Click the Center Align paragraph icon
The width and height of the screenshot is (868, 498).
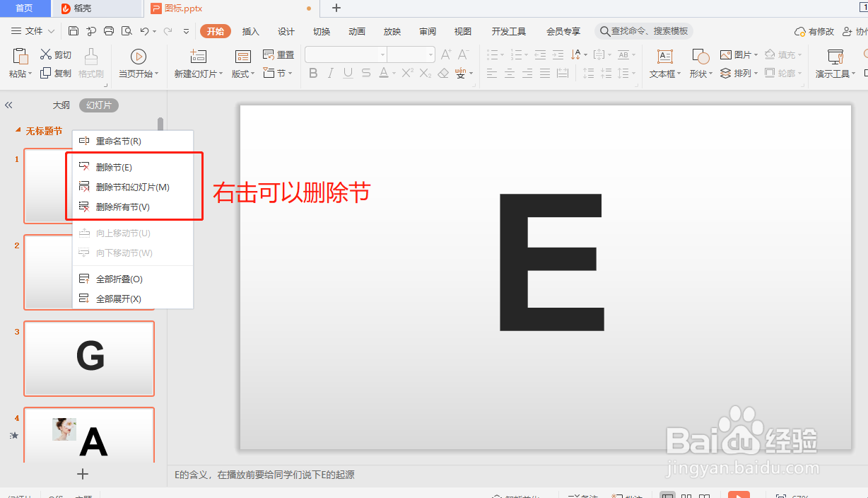(x=510, y=73)
